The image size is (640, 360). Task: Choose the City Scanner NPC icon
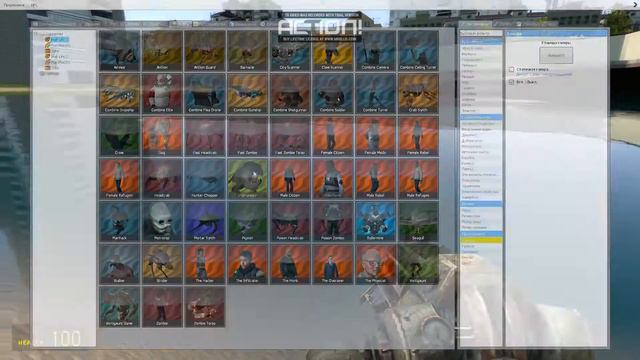point(290,51)
